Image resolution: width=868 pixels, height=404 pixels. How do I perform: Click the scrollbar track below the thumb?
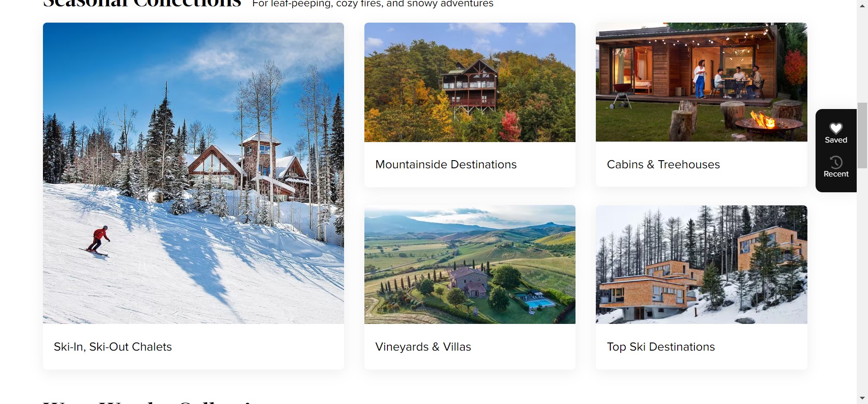[x=862, y=280]
